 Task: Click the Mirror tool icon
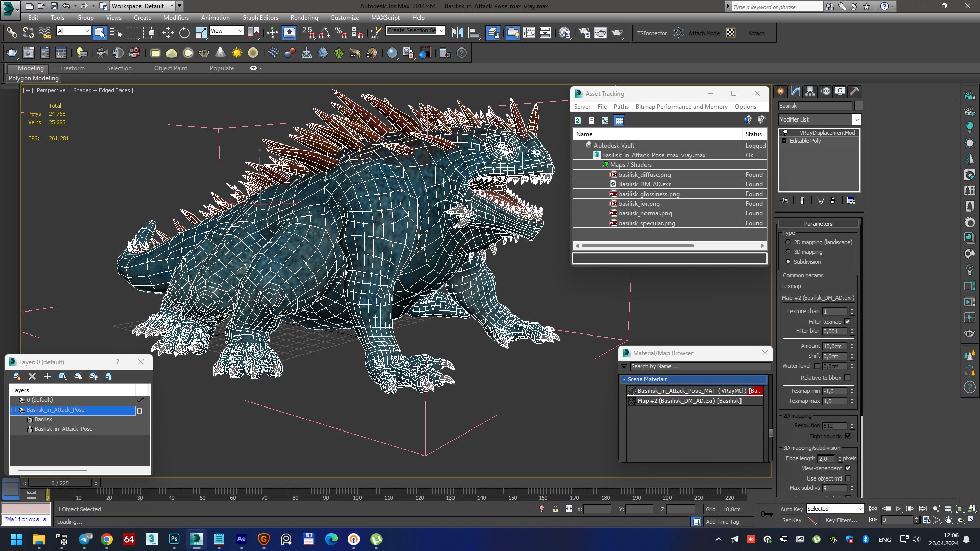click(x=457, y=33)
